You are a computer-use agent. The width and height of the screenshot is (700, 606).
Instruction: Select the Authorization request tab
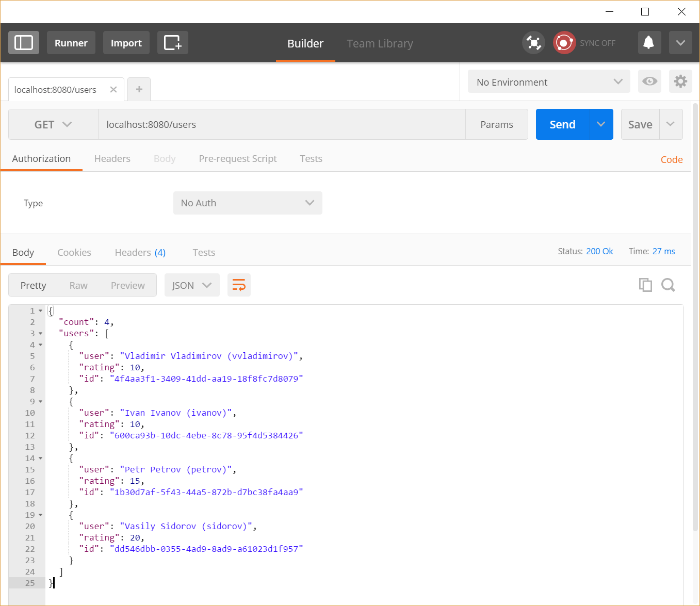[x=41, y=159]
